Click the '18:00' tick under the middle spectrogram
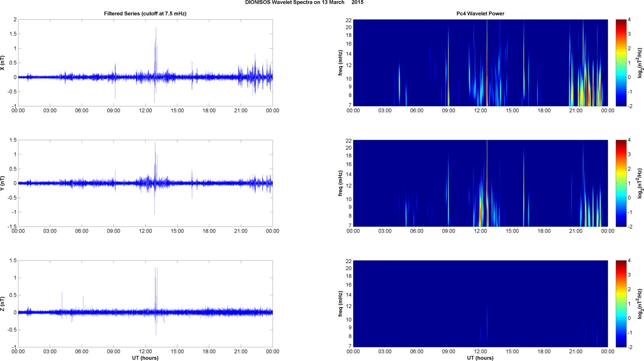Viewport: 644px width, 361px height. (544, 231)
